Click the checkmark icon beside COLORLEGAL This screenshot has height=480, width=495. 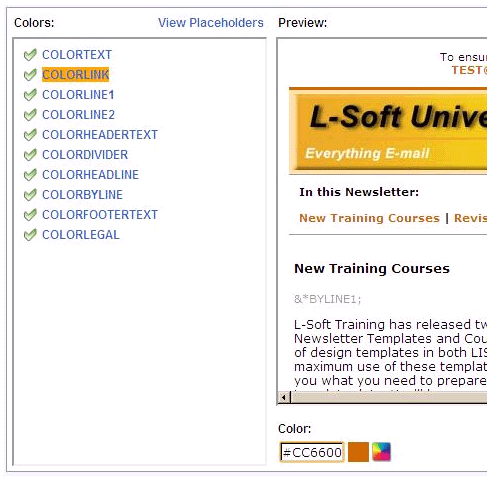pyautogui.click(x=30, y=235)
